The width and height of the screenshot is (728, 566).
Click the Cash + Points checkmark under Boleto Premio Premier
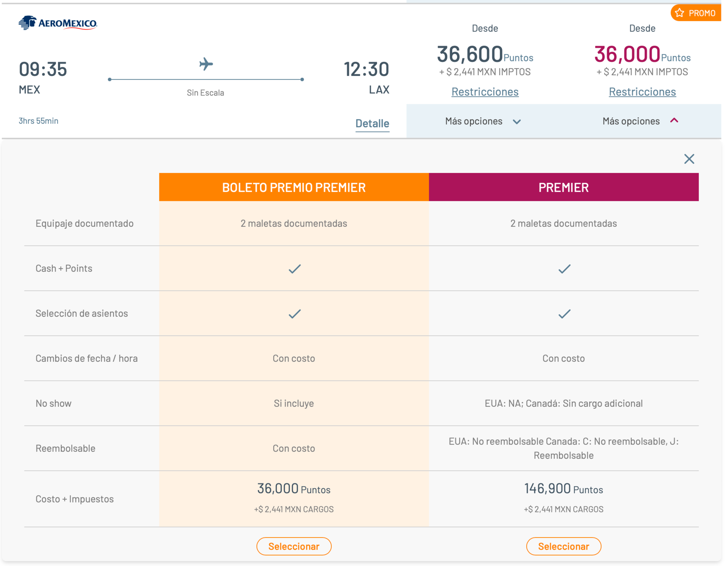point(294,269)
